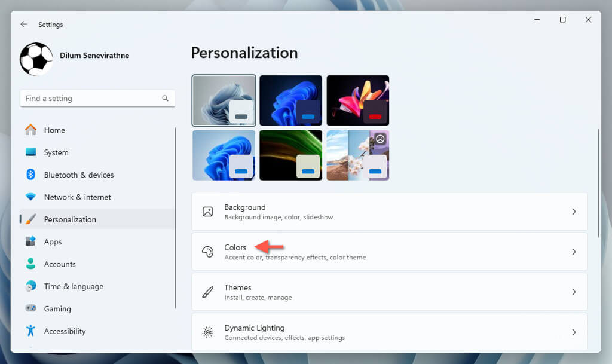Image resolution: width=612 pixels, height=364 pixels.
Task: Open Bluetooth & devices section
Action: 97,175
